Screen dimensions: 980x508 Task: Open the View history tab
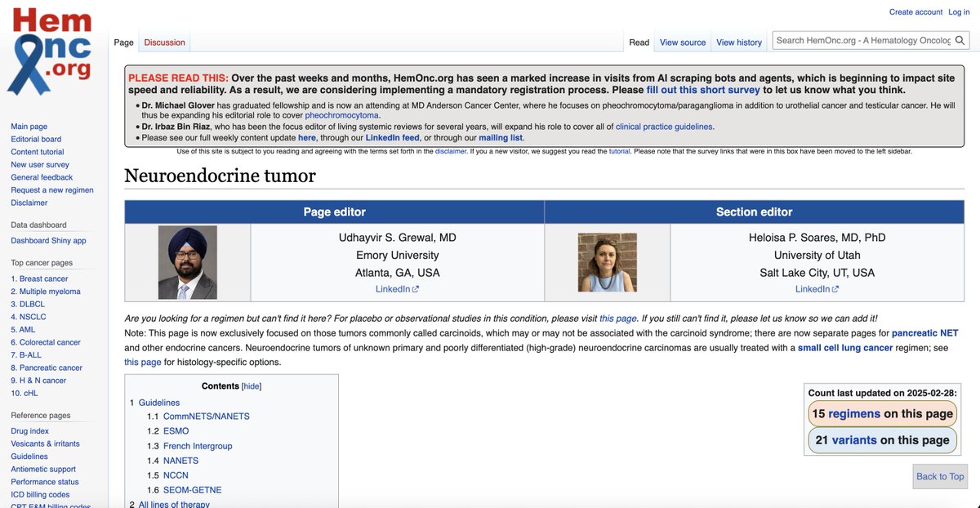pyautogui.click(x=739, y=42)
